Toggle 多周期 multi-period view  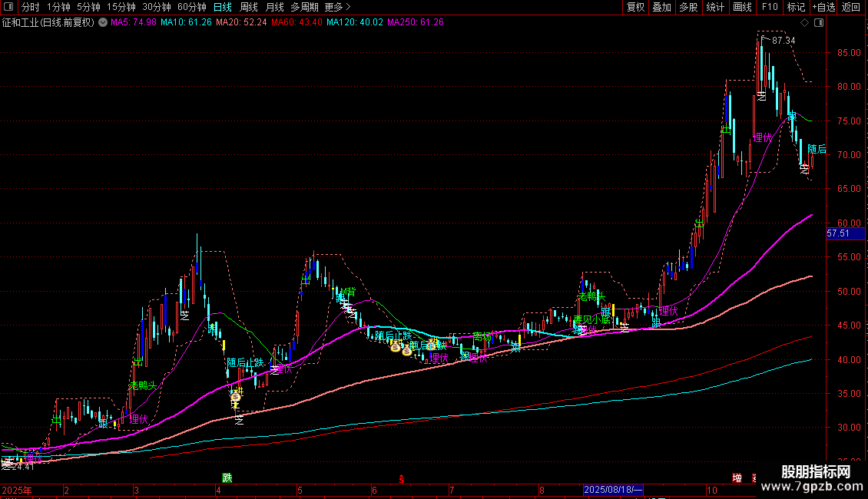point(304,7)
